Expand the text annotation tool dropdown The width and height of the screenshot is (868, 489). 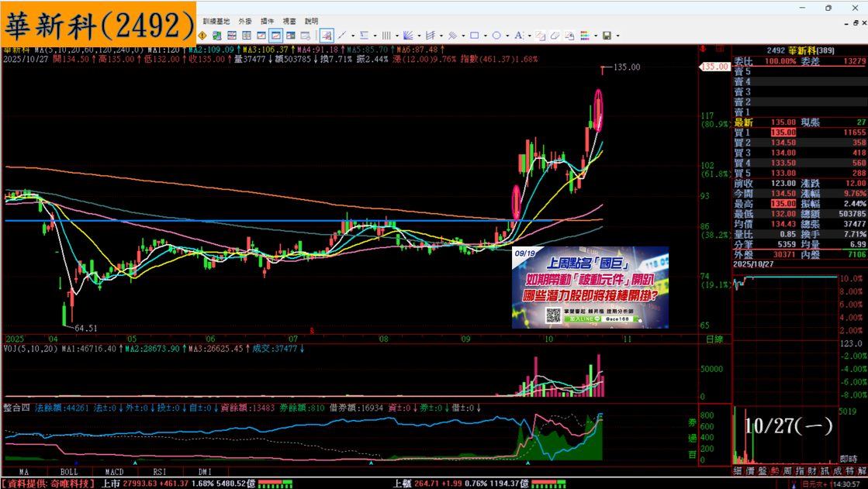pos(530,36)
